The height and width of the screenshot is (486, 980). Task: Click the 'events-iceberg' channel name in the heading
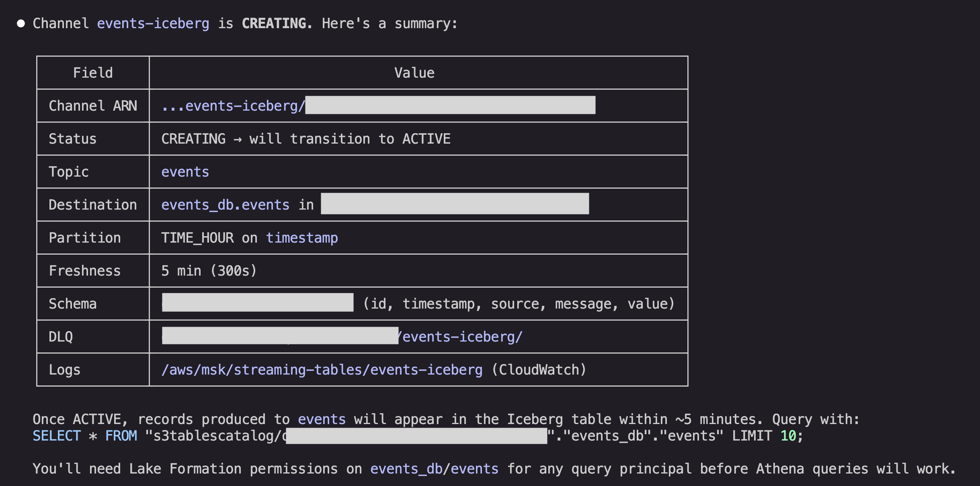[x=153, y=23]
